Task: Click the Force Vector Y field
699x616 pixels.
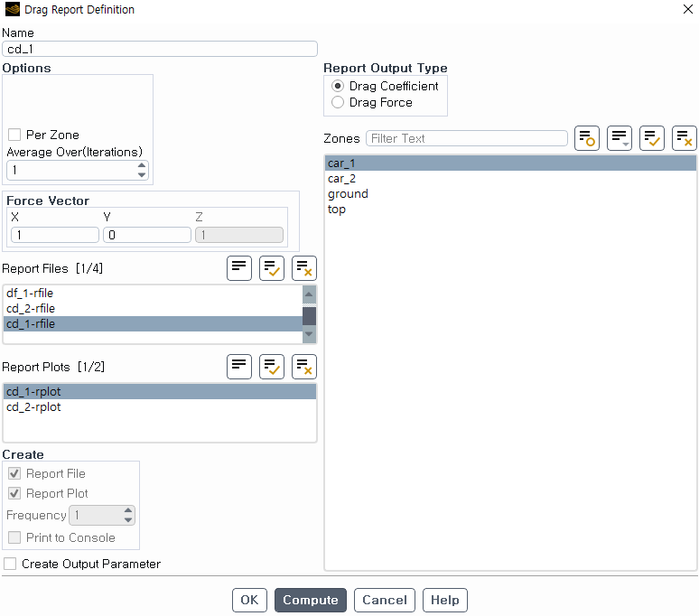Action: pyautogui.click(x=147, y=235)
